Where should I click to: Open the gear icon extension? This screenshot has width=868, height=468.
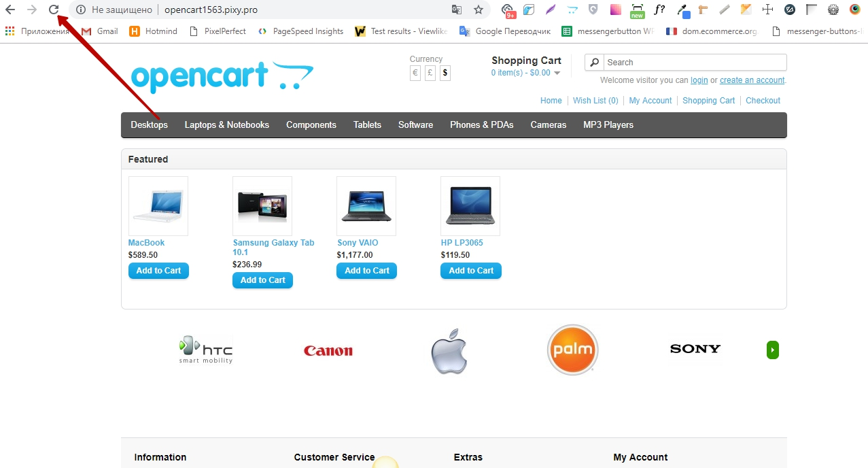click(x=833, y=10)
